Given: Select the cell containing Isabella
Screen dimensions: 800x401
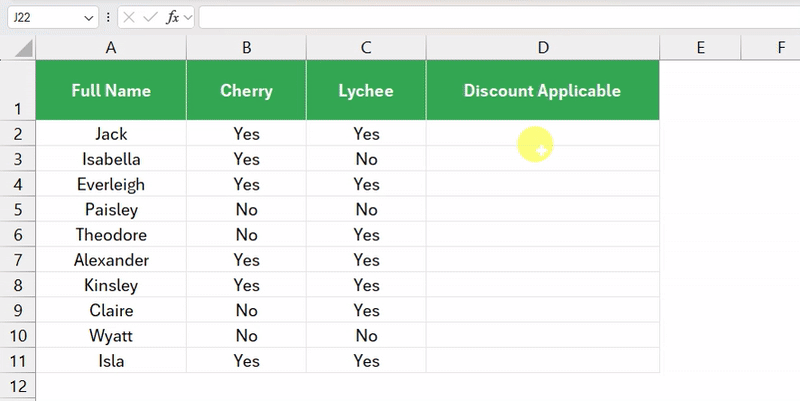Looking at the screenshot, I should click(x=111, y=159).
